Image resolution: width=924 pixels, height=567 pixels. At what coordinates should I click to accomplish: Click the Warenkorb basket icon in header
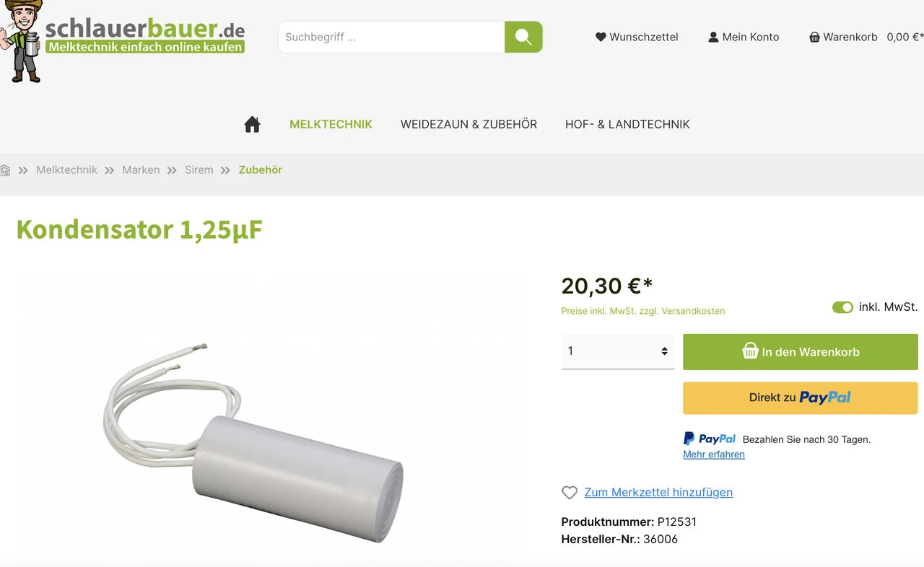814,37
